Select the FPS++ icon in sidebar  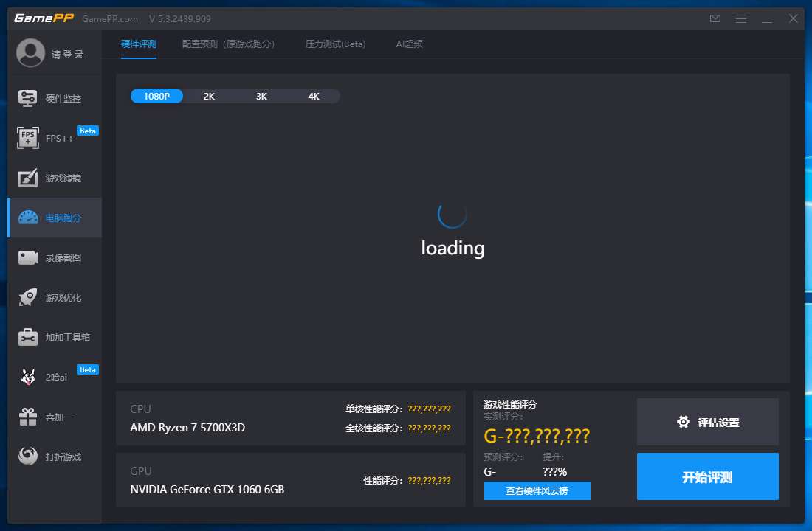click(27, 138)
